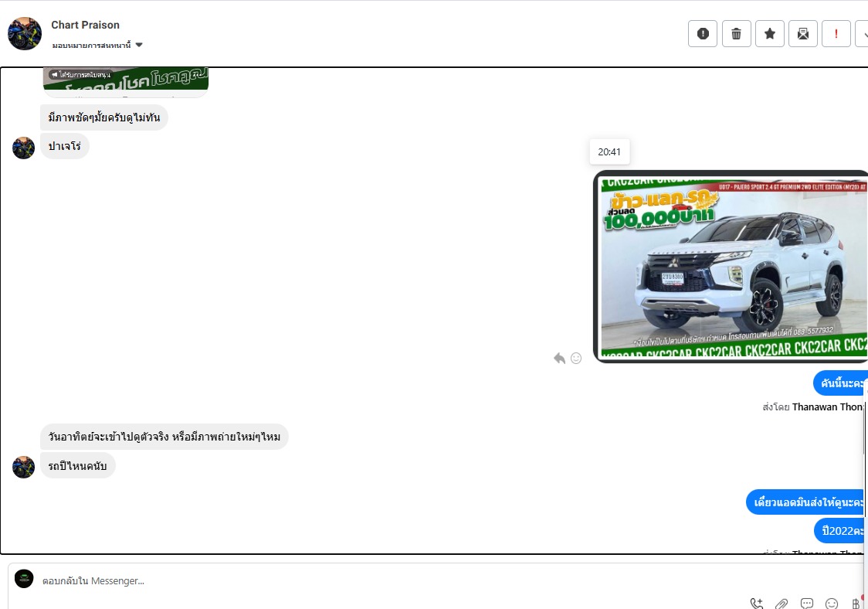Viewport: 868px width, 609px height.
Task: Click page avatar next to reply box
Action: click(x=24, y=579)
